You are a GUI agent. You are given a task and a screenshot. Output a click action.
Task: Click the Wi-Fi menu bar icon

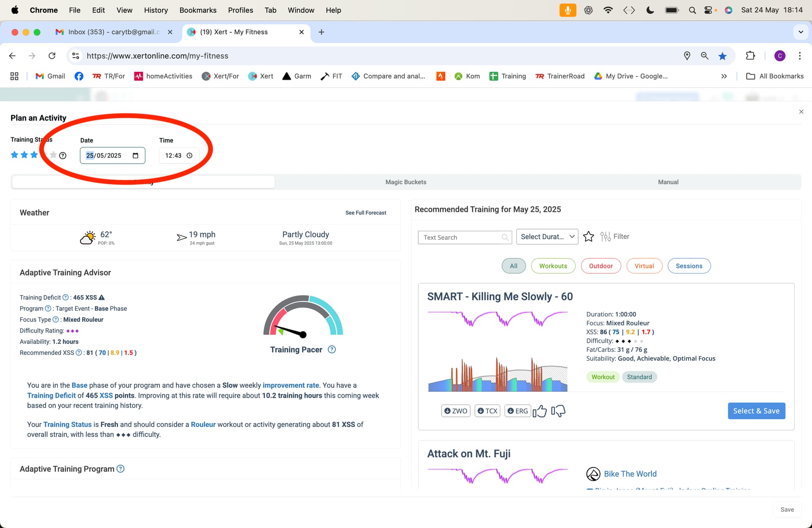pos(608,10)
